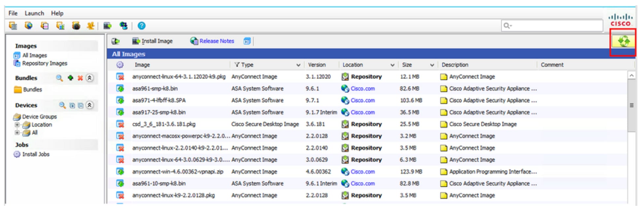The width and height of the screenshot is (644, 221).
Task: Click in the search input field
Action: [x=552, y=25]
